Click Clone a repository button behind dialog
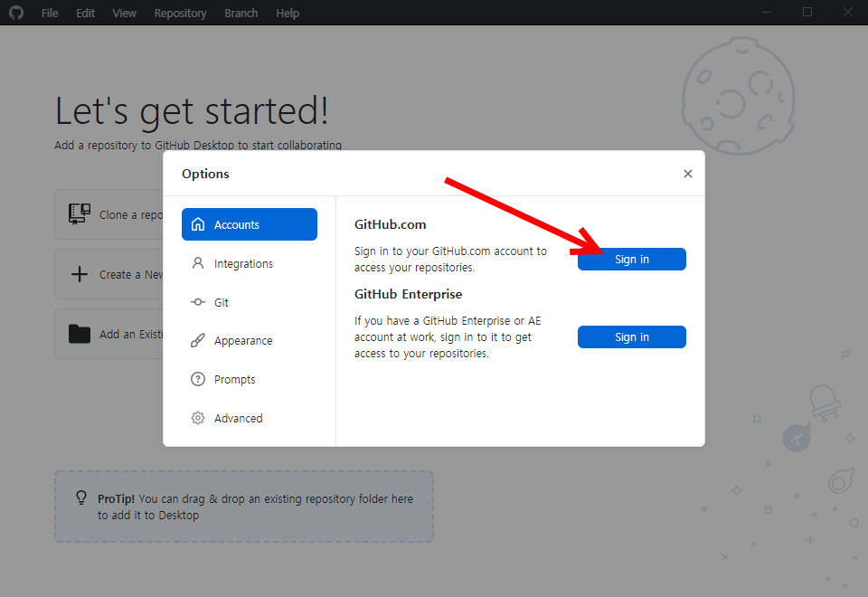Viewport: 868px width, 597px height. point(109,214)
